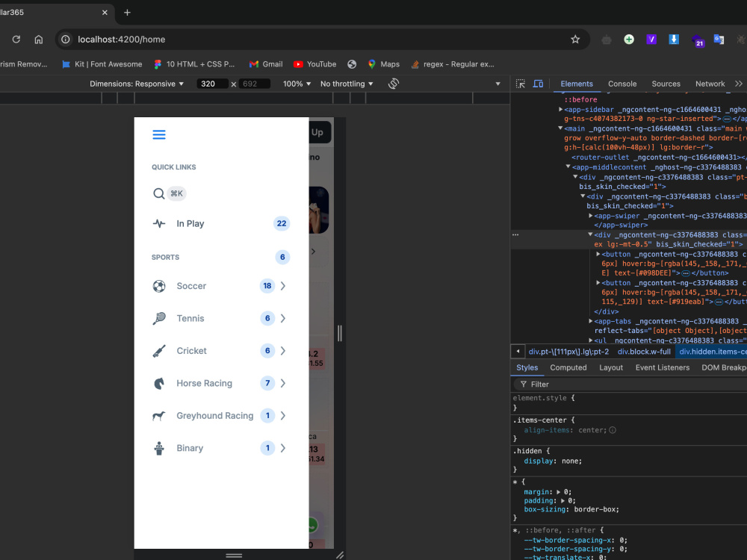
Task: Open Kit Font Awesome bookmark
Action: tap(102, 64)
